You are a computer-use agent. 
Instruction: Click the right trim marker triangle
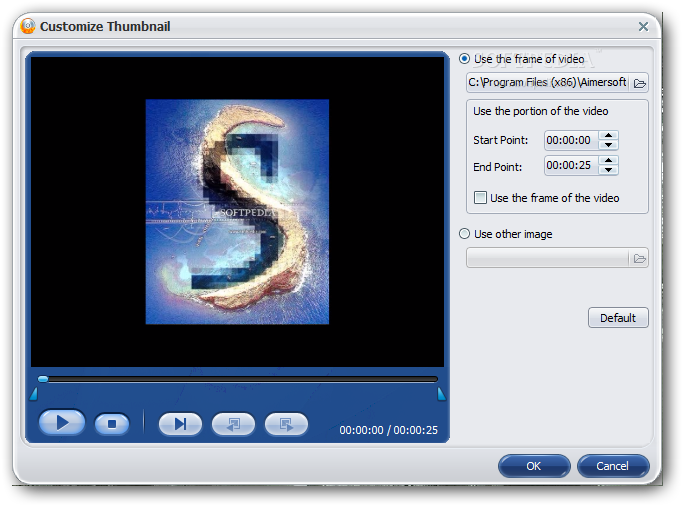coord(441,394)
